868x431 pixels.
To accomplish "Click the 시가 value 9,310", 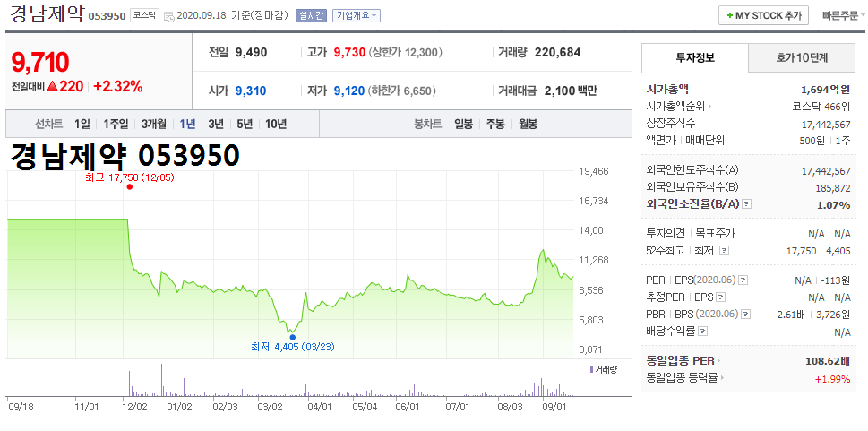I will [x=251, y=91].
